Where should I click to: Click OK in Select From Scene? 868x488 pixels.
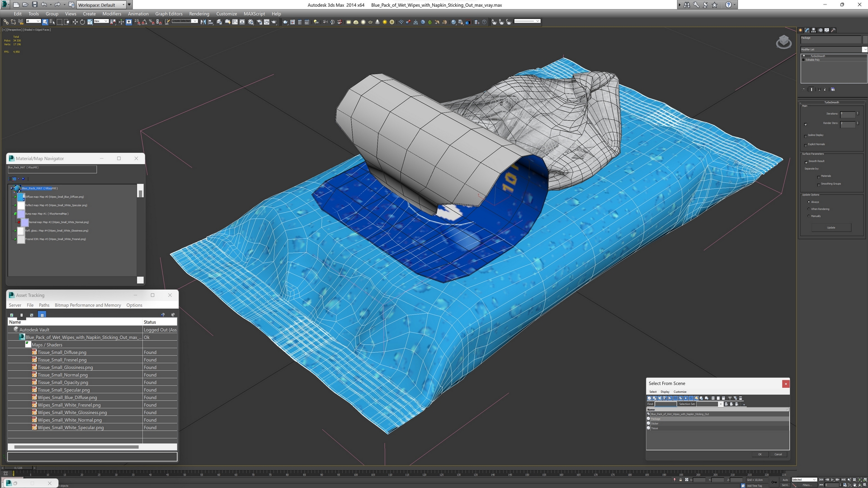pyautogui.click(x=760, y=454)
